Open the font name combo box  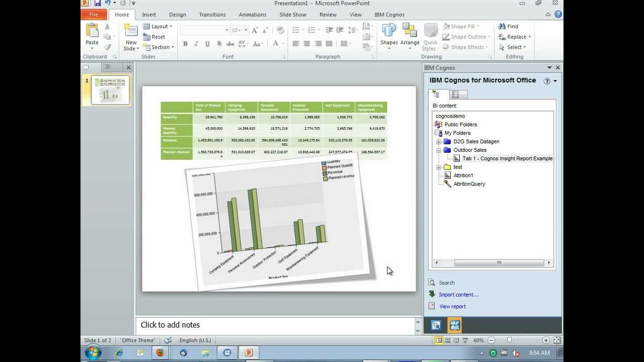(205, 30)
